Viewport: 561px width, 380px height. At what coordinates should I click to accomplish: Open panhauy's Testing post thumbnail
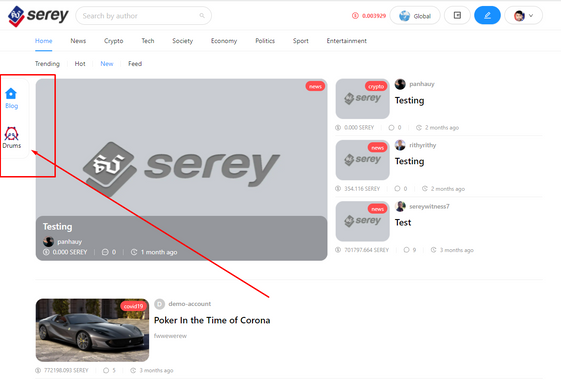(x=362, y=99)
